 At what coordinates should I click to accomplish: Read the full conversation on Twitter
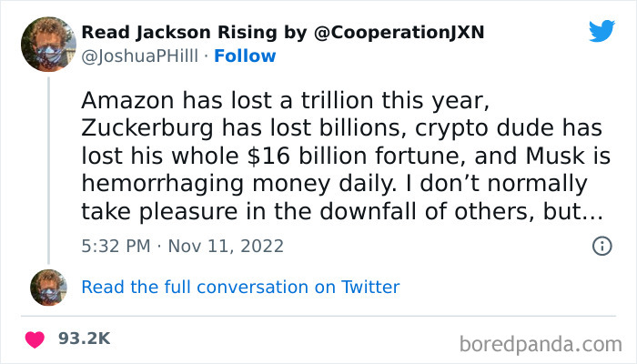coord(240,288)
